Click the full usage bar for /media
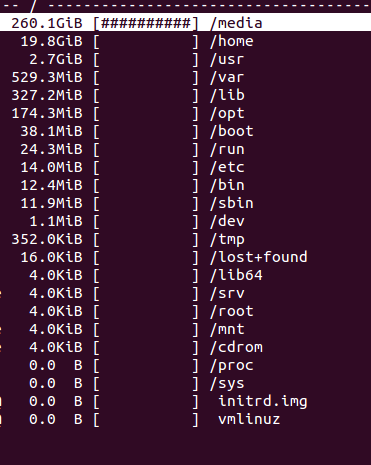 [146, 23]
